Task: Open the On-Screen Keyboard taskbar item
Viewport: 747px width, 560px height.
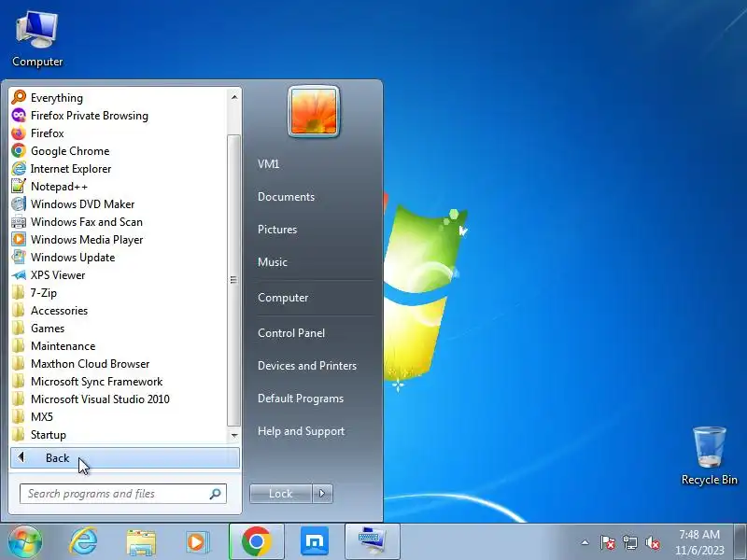Action: 372,541
